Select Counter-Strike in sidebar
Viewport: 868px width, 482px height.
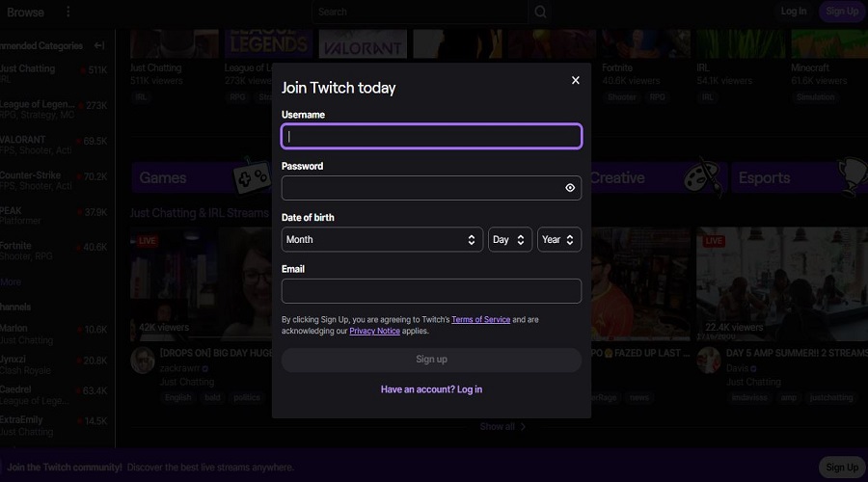tap(55, 180)
